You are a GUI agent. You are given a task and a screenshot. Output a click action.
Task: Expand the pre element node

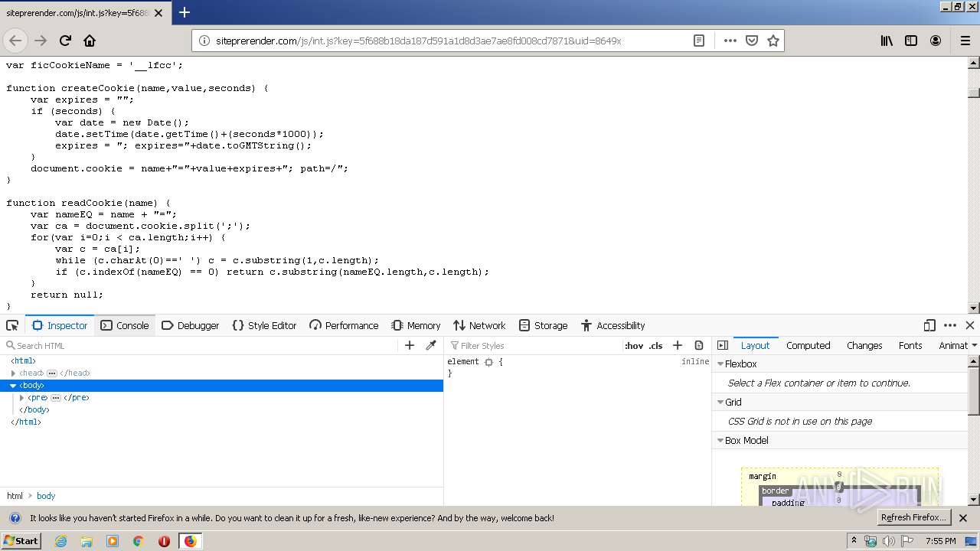coord(22,397)
